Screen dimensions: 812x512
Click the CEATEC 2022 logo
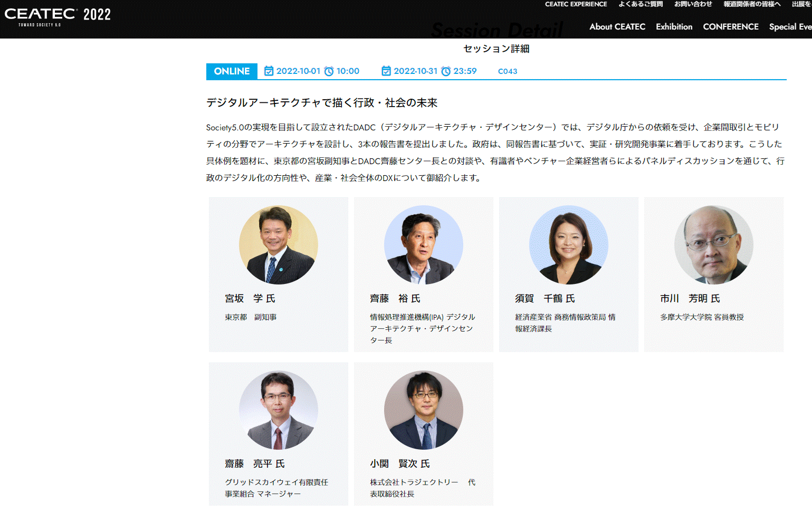(58, 16)
